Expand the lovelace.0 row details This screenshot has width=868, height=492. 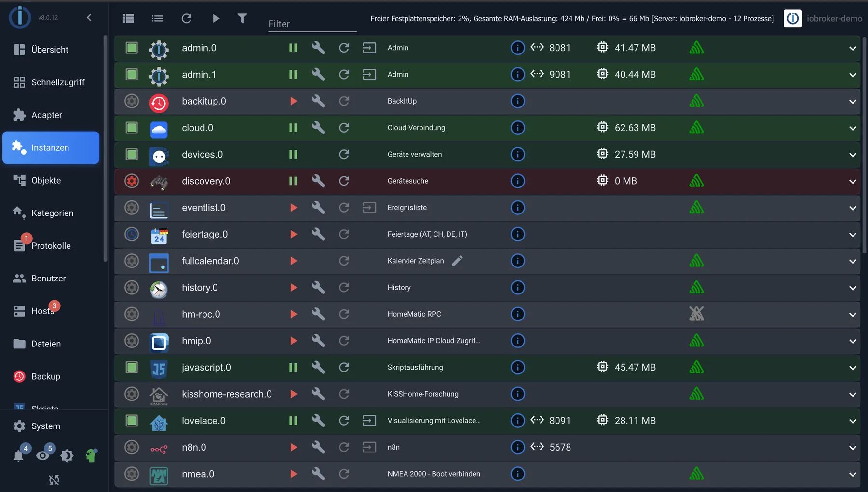853,421
